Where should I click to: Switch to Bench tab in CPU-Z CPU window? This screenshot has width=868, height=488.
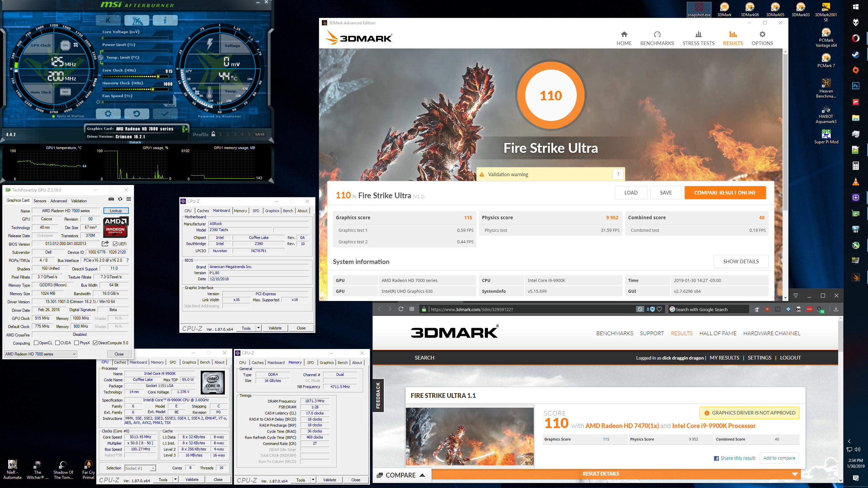pyautogui.click(x=205, y=362)
